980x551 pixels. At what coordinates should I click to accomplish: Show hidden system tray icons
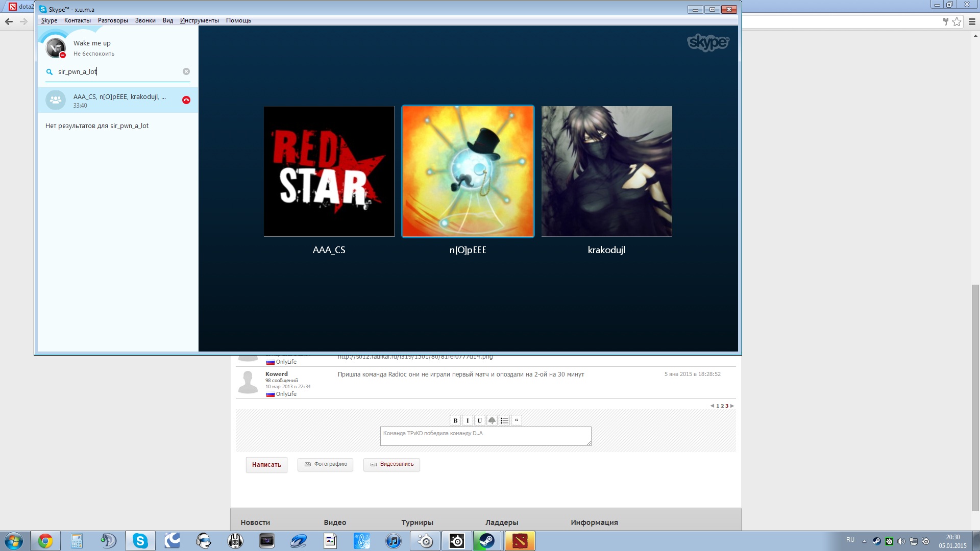(x=864, y=541)
